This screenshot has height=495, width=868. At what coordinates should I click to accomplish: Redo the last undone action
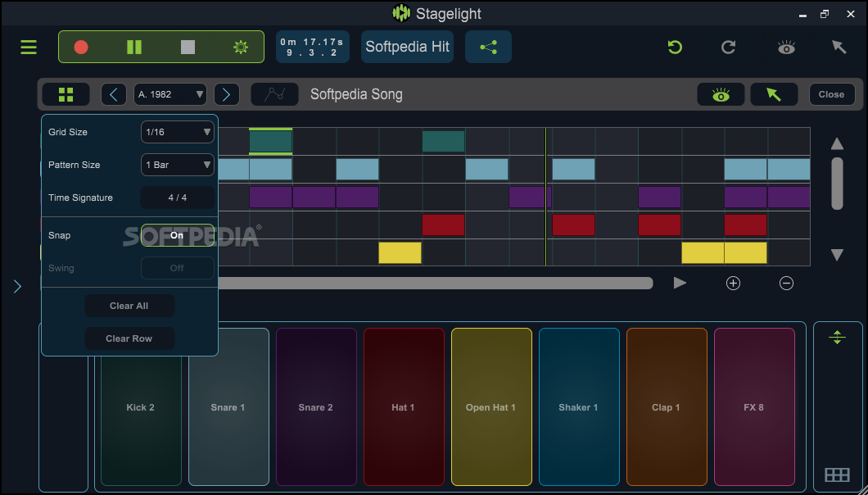click(728, 47)
